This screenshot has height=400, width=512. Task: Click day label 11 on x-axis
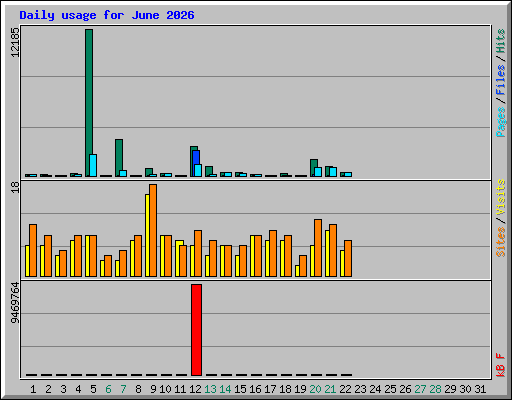(180, 389)
